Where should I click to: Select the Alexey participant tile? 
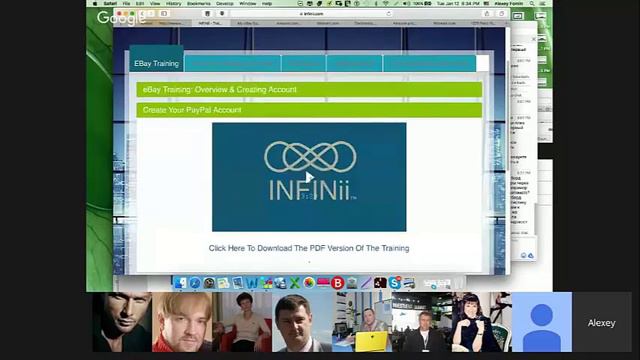pos(602,323)
